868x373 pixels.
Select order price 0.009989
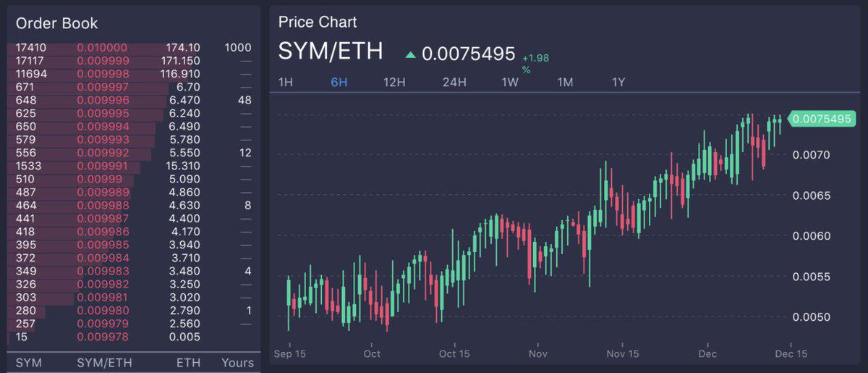(x=102, y=192)
